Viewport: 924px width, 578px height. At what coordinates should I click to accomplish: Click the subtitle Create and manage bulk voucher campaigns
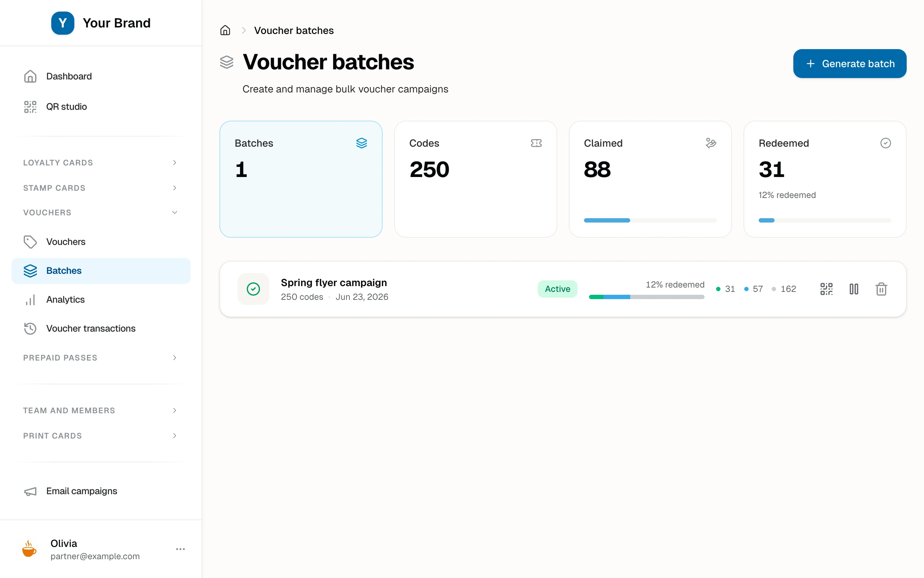click(x=345, y=89)
